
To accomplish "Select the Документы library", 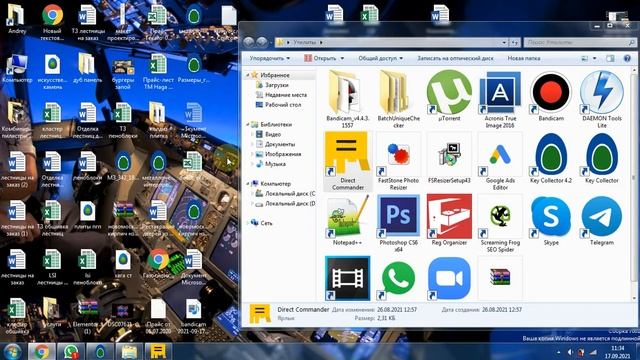I will tap(275, 144).
